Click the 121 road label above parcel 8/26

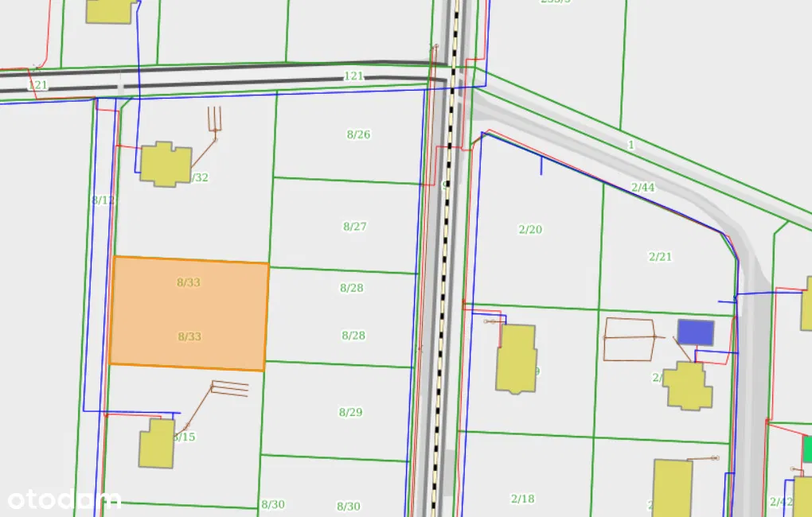353,76
